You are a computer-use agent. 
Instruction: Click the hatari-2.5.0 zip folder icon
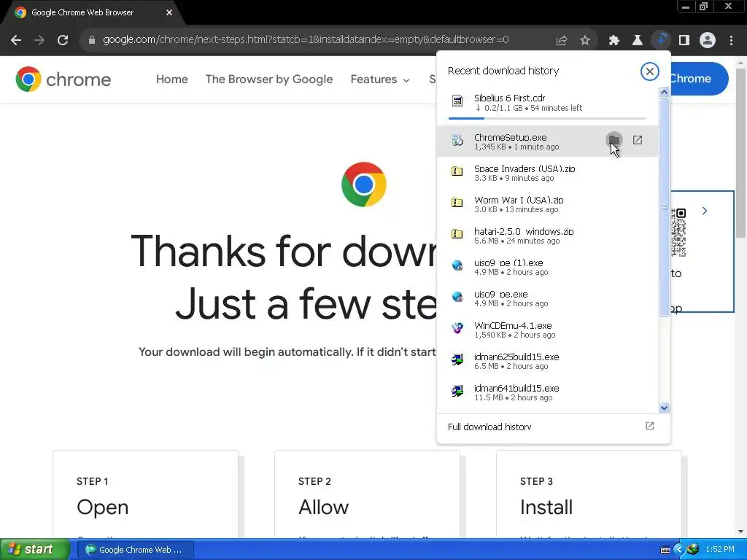pyautogui.click(x=457, y=234)
